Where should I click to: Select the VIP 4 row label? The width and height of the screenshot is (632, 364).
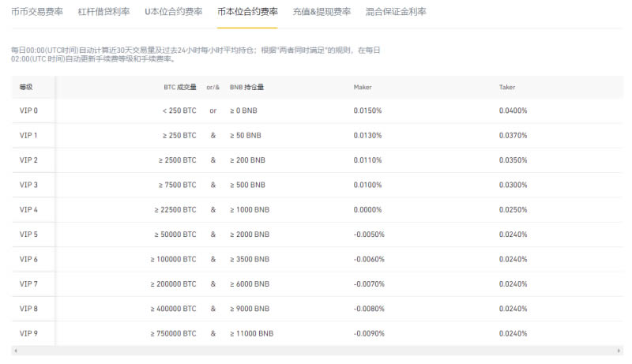click(28, 210)
